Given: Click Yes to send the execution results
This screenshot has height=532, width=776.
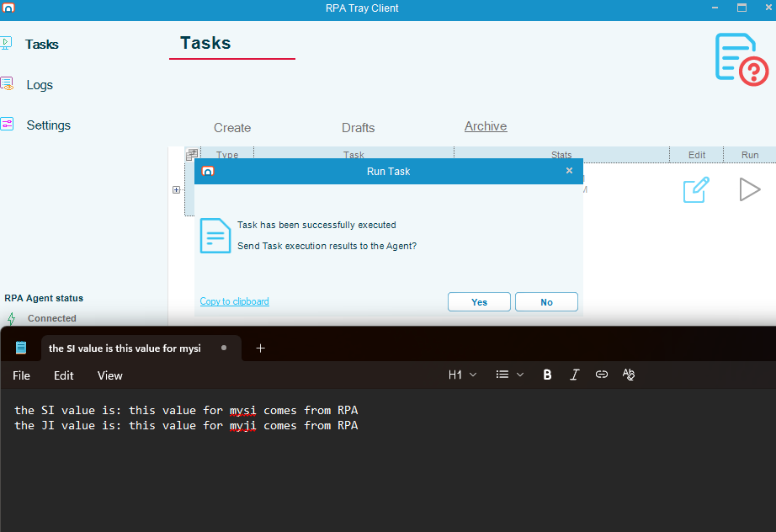Looking at the screenshot, I should tap(479, 302).
